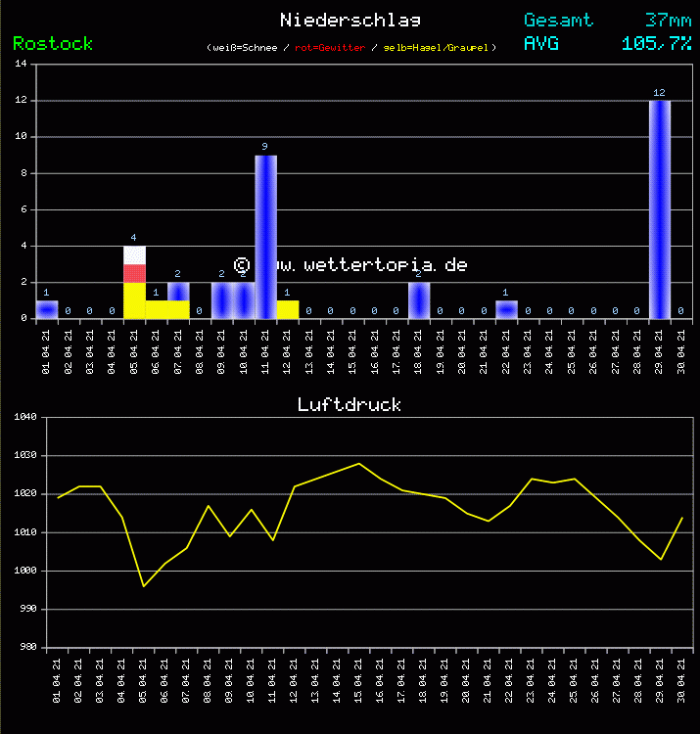Click the 'weiß=Schnee' legend entry
The image size is (700, 734).
[x=245, y=48]
